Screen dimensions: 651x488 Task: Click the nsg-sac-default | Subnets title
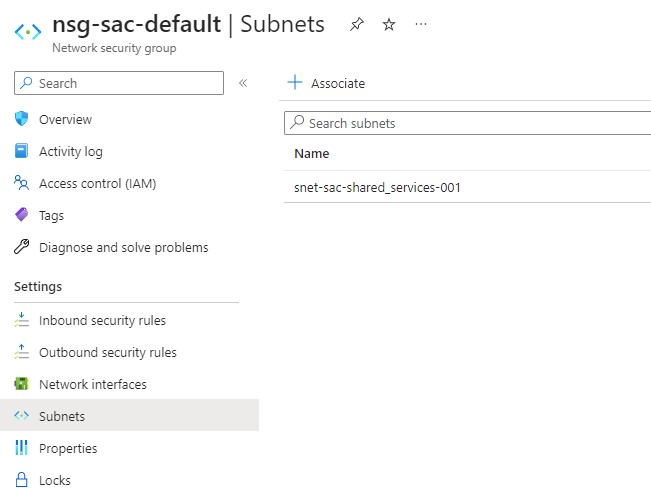(188, 24)
